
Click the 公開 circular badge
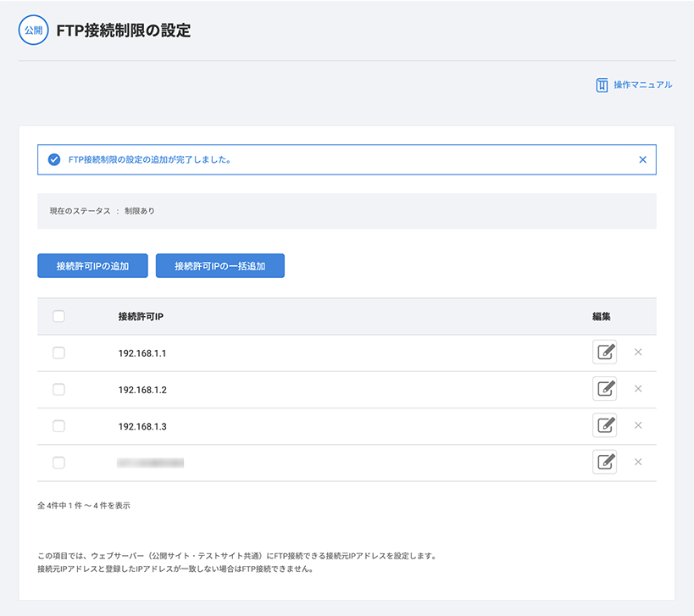(34, 30)
